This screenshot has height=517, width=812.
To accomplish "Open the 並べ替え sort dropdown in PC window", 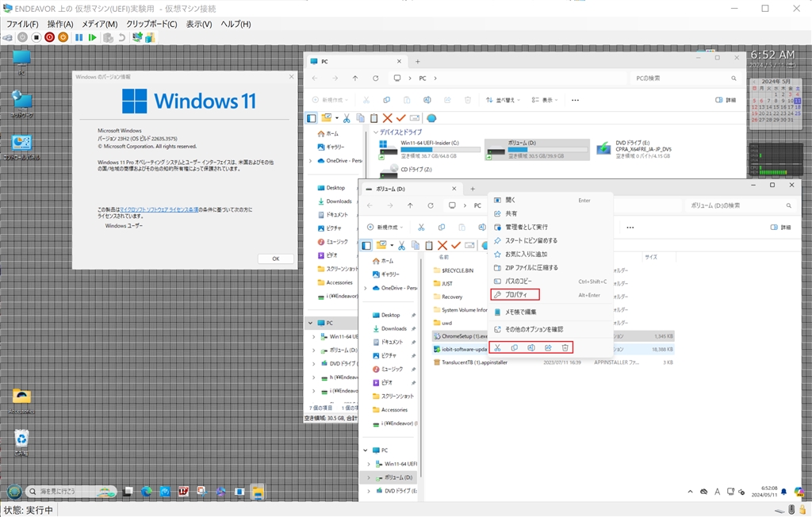I will [503, 100].
